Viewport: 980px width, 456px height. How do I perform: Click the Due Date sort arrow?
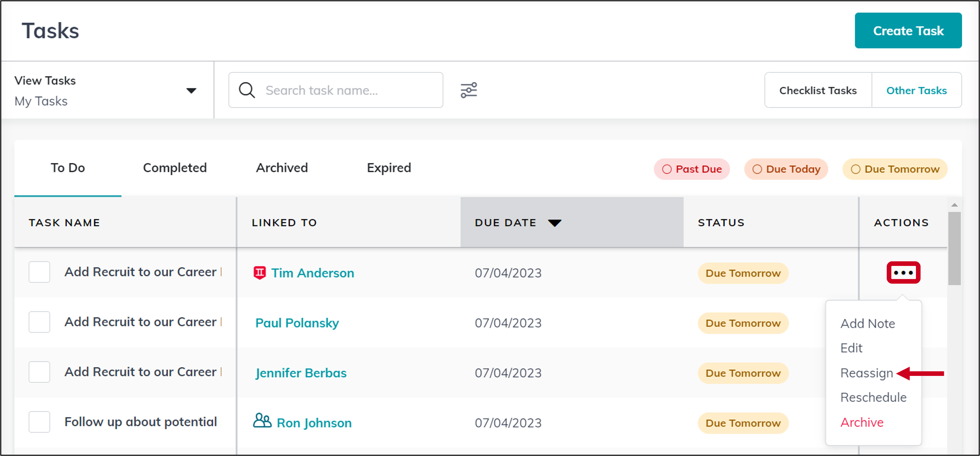point(555,223)
